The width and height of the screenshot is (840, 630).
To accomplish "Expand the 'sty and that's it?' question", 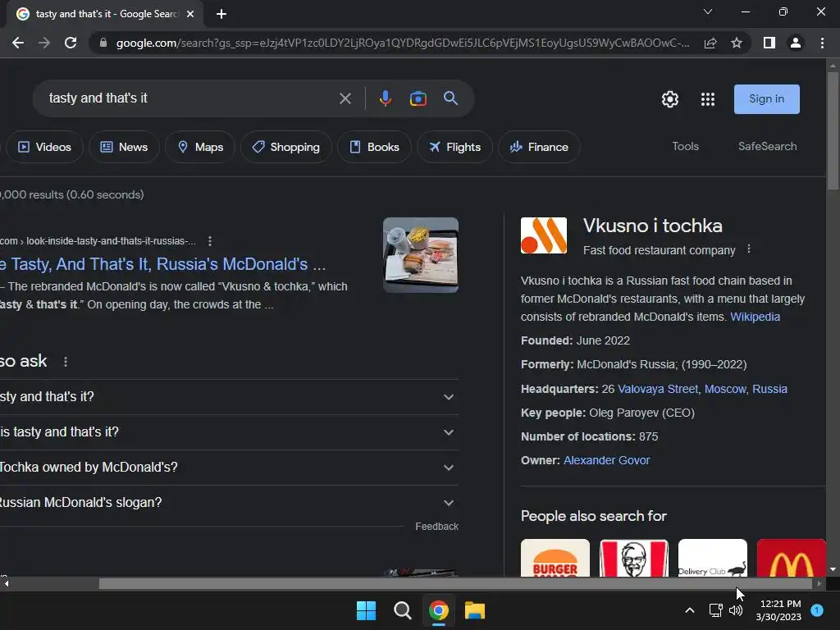I will click(229, 397).
